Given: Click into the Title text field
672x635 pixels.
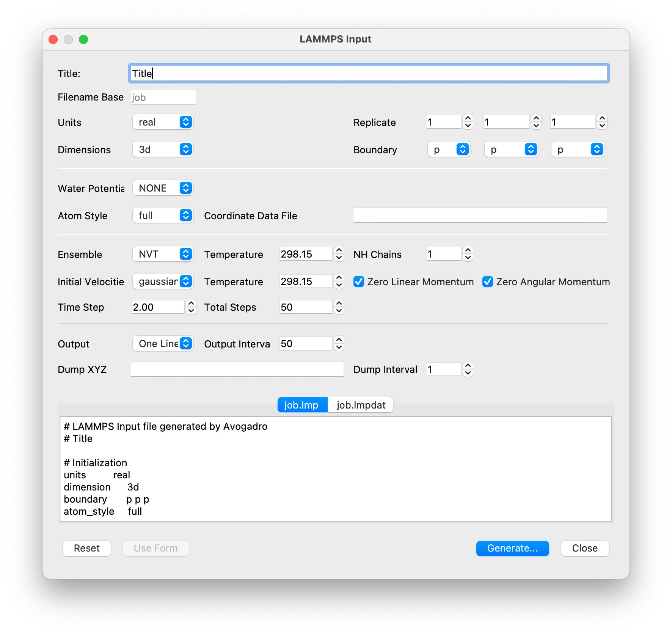Looking at the screenshot, I should click(x=369, y=73).
